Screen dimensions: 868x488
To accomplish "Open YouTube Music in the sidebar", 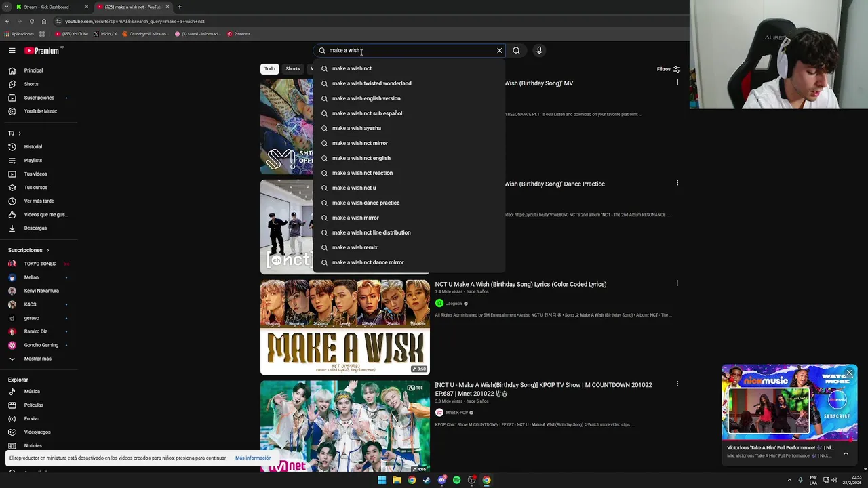I will (39, 111).
